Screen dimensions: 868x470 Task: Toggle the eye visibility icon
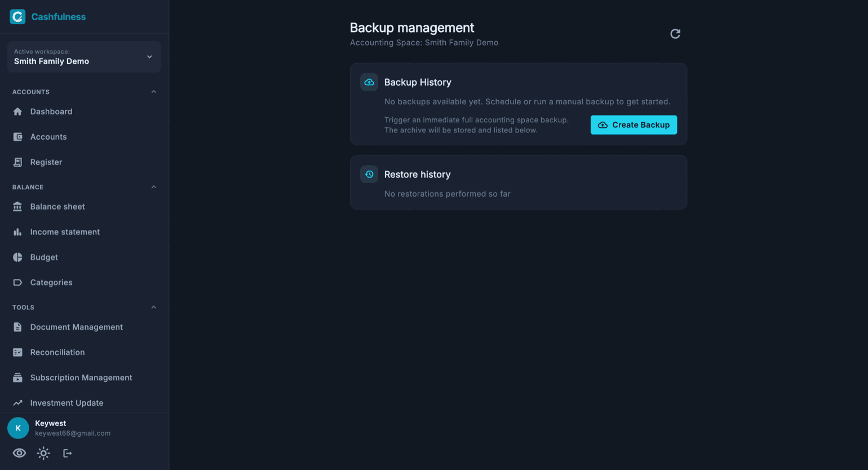19,453
